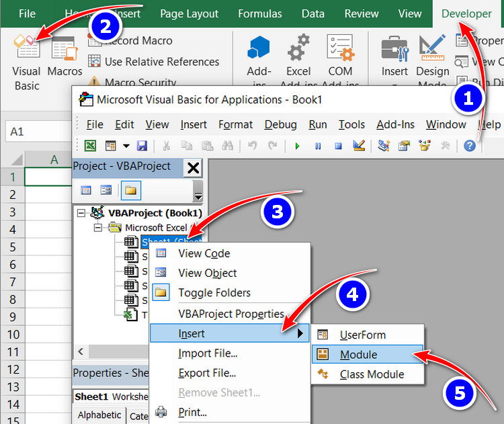Viewport: 504px width, 424px height.
Task: Click the Save toolbar icon in VBA
Action: (x=142, y=146)
